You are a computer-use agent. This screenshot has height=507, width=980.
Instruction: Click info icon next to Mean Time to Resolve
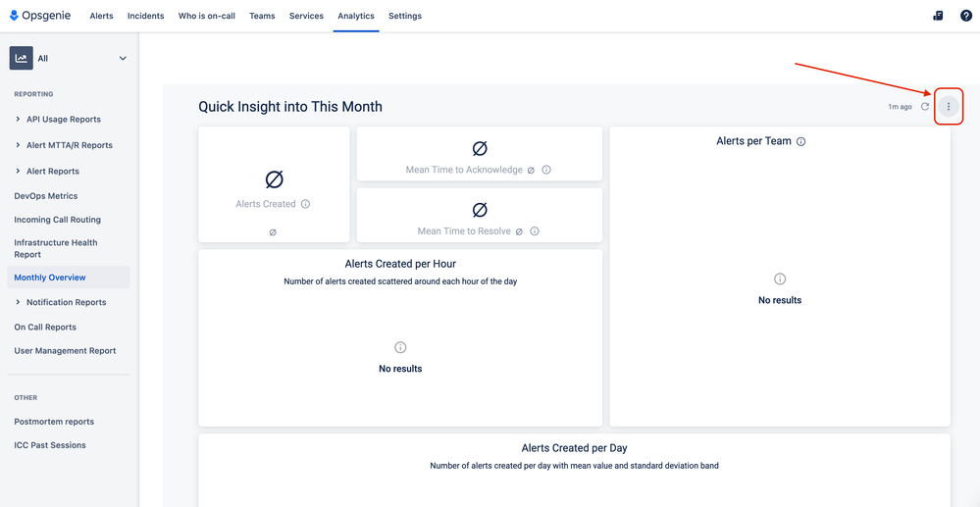coord(535,230)
